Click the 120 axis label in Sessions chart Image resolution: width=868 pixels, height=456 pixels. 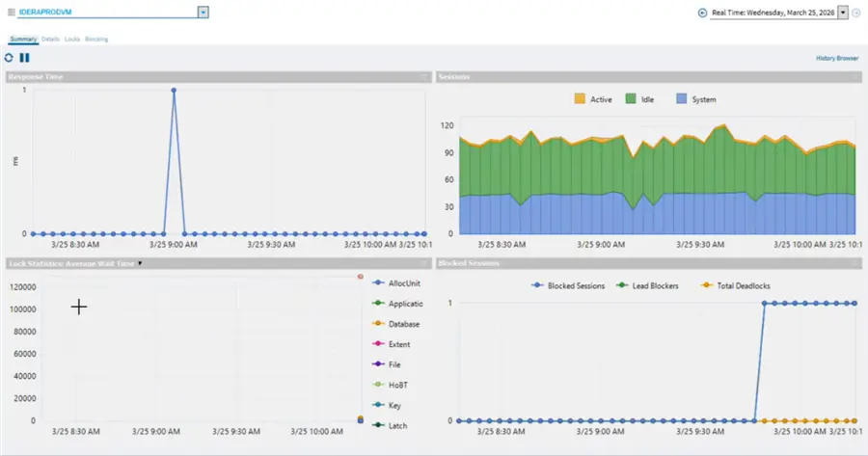[447, 125]
